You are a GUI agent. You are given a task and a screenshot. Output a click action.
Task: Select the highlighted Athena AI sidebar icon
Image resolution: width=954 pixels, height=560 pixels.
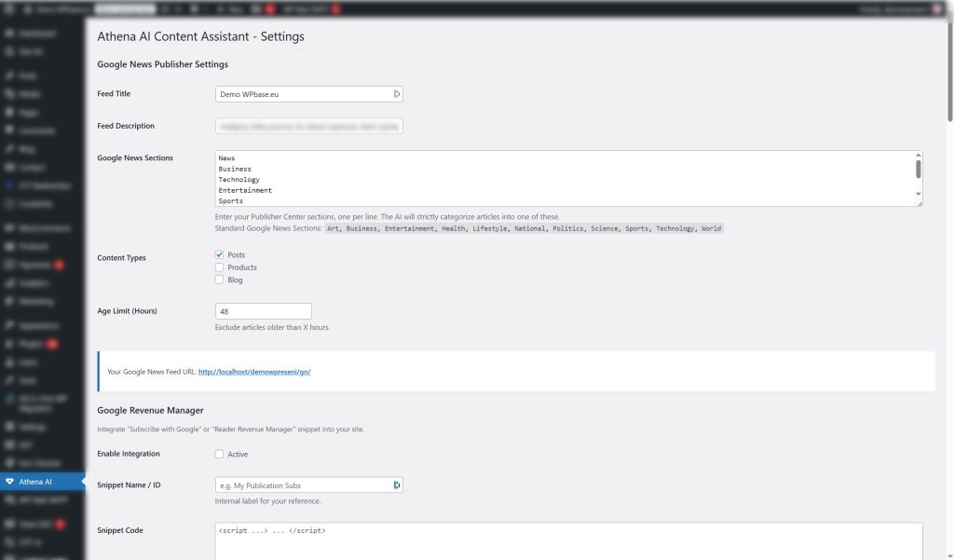point(11,481)
